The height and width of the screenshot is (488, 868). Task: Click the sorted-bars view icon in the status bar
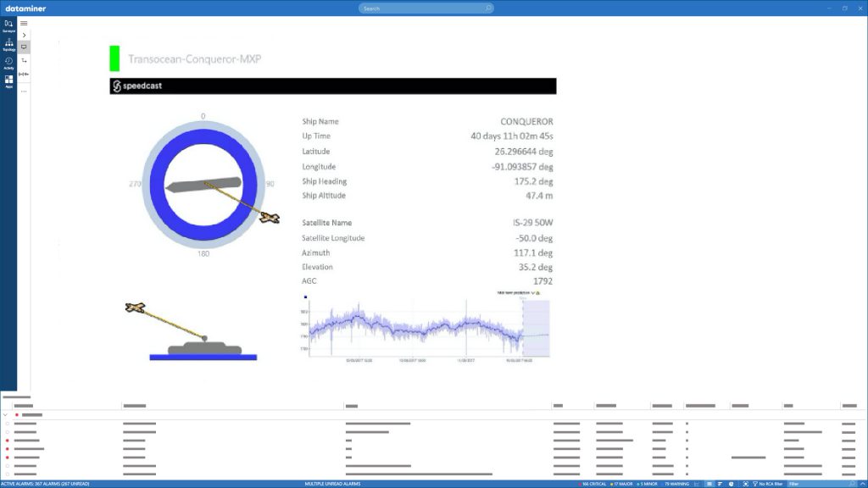coord(720,484)
